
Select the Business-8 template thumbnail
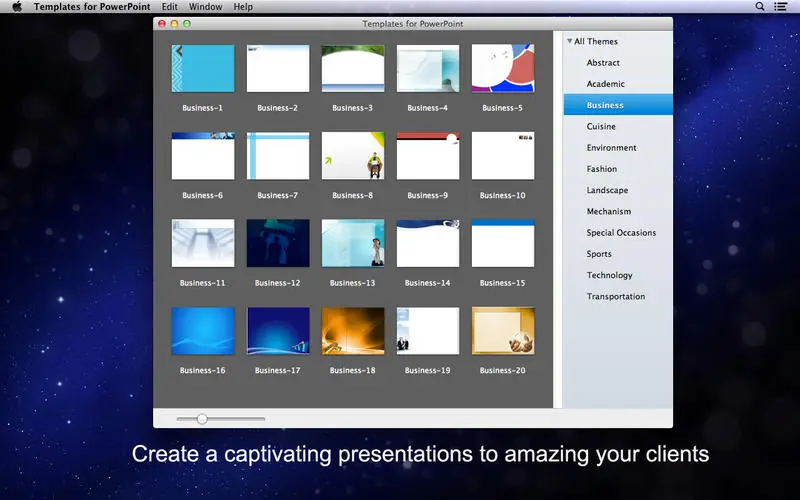[x=353, y=155]
